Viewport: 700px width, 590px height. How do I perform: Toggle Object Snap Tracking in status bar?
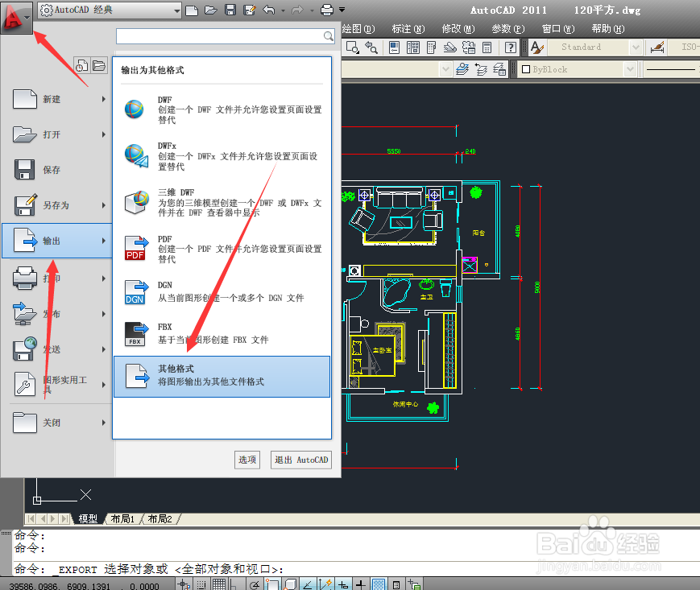click(308, 584)
